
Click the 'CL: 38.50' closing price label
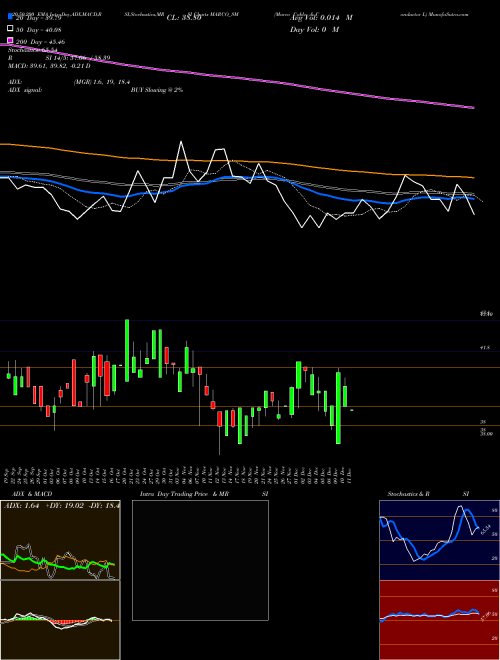(x=184, y=18)
